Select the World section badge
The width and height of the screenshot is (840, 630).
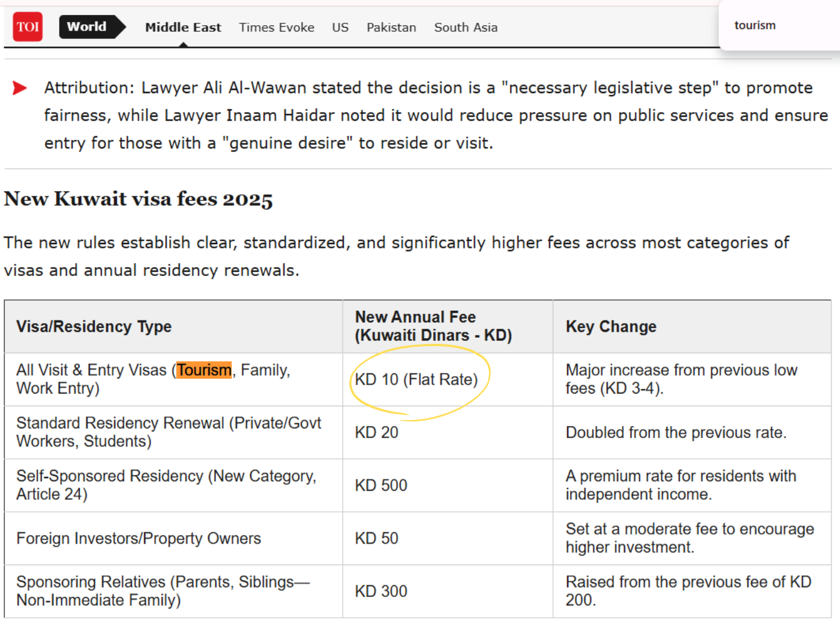89,26
